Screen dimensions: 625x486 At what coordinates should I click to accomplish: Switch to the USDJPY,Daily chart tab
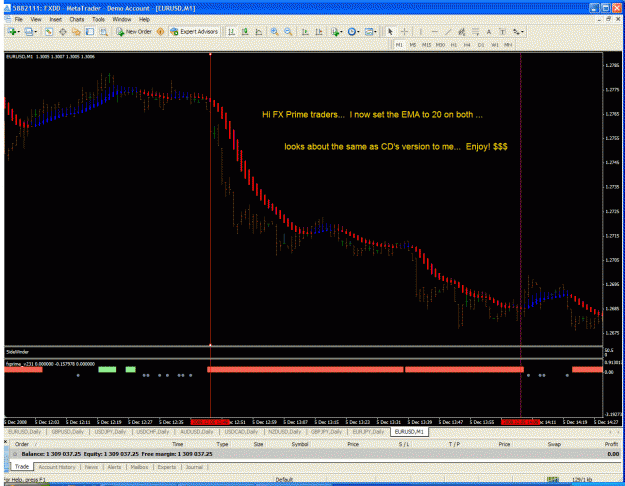[110, 432]
